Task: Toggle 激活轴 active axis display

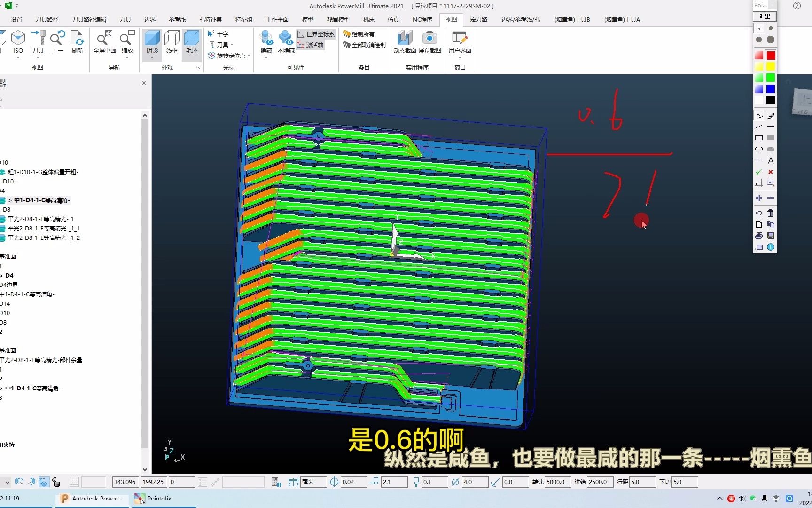Action: (x=311, y=45)
